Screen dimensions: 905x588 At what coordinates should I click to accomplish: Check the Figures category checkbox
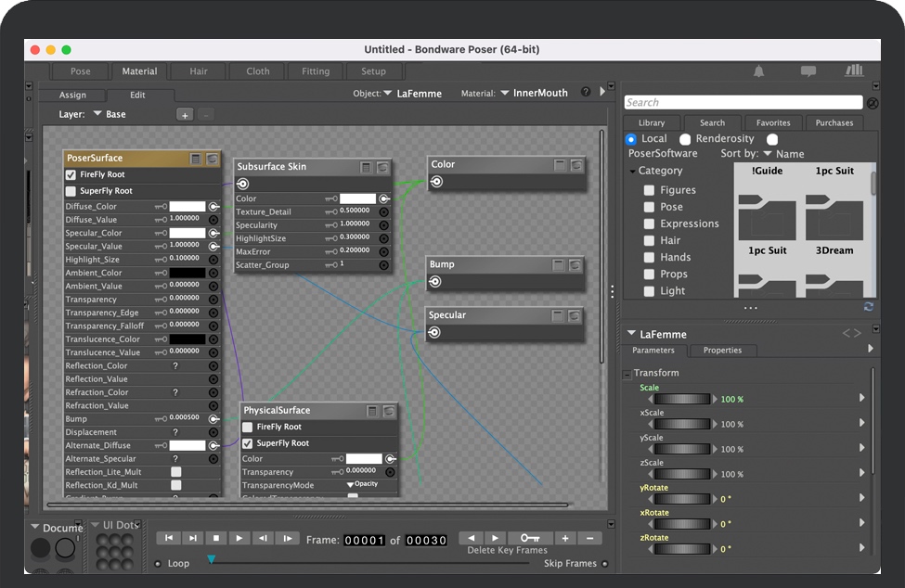pos(649,190)
